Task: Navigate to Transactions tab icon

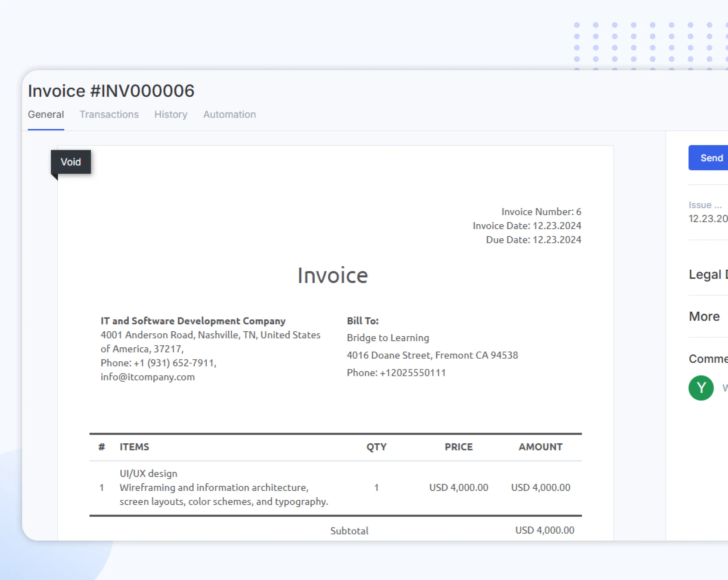Action: coord(109,114)
